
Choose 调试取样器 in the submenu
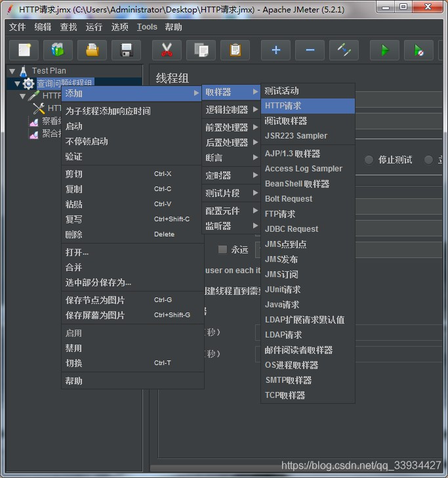pos(308,121)
